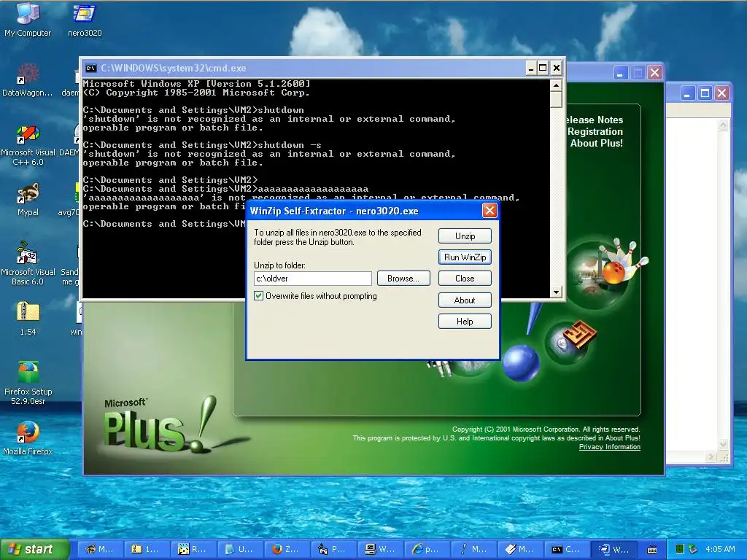747x560 pixels.
Task: Launch Microsoft Visual C++ 6.0 shortcut
Action: [28, 145]
